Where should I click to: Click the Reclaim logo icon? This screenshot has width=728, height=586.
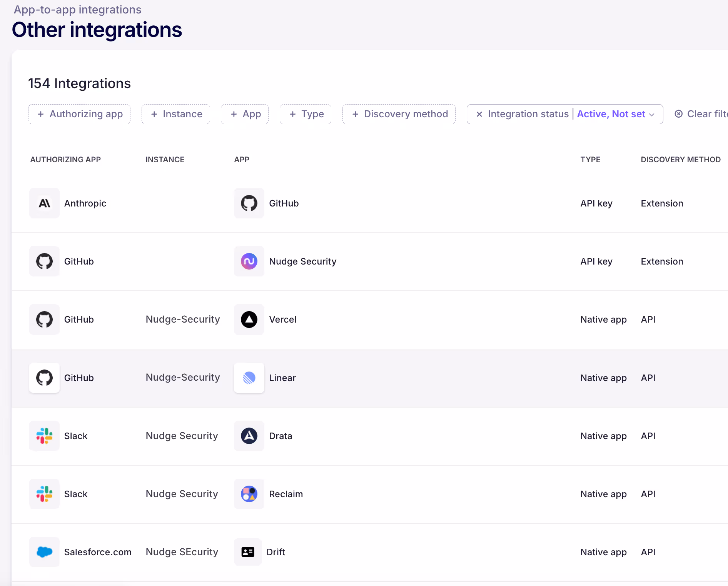tap(249, 494)
